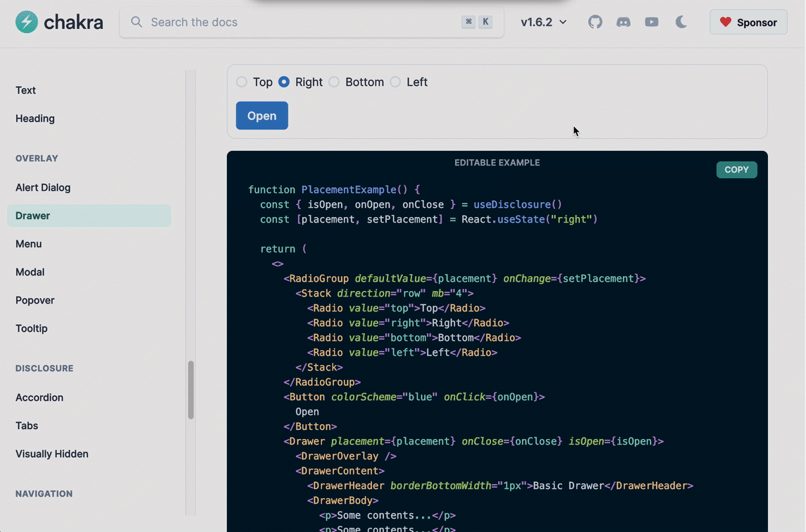Viewport: 806px width, 532px height.
Task: Place cursor on useState("right") code
Action: coord(547,219)
